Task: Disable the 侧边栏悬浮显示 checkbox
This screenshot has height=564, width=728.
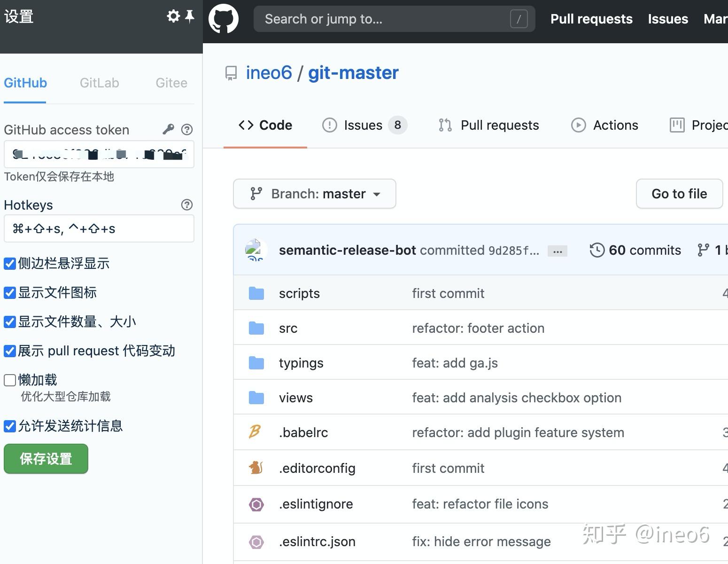Action: point(10,263)
